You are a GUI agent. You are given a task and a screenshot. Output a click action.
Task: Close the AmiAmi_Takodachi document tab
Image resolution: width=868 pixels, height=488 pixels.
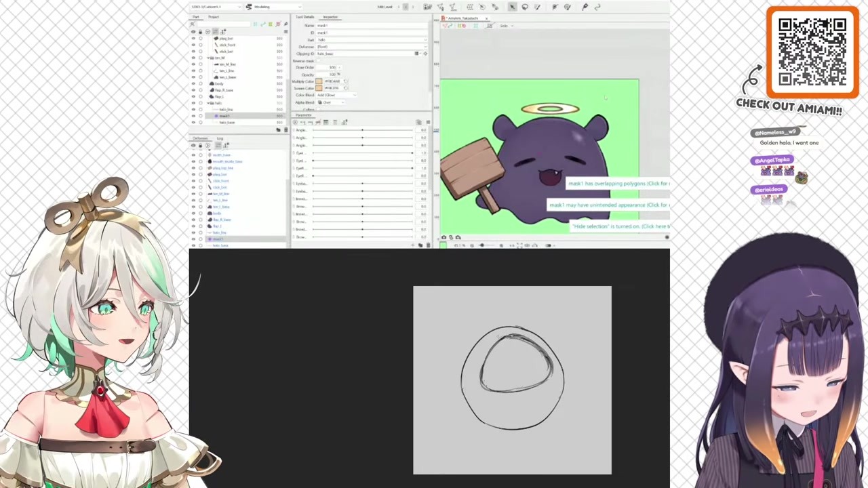487,18
